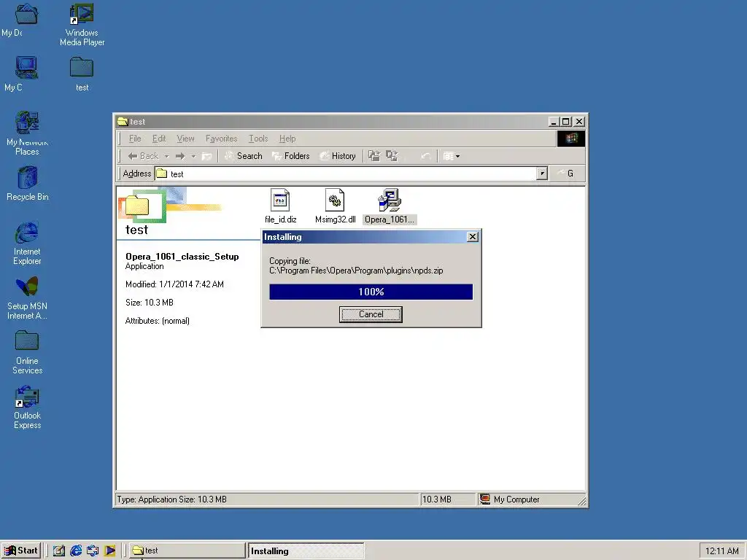747x560 pixels.
Task: Select the Opera_1061 setup application icon
Action: point(390,200)
